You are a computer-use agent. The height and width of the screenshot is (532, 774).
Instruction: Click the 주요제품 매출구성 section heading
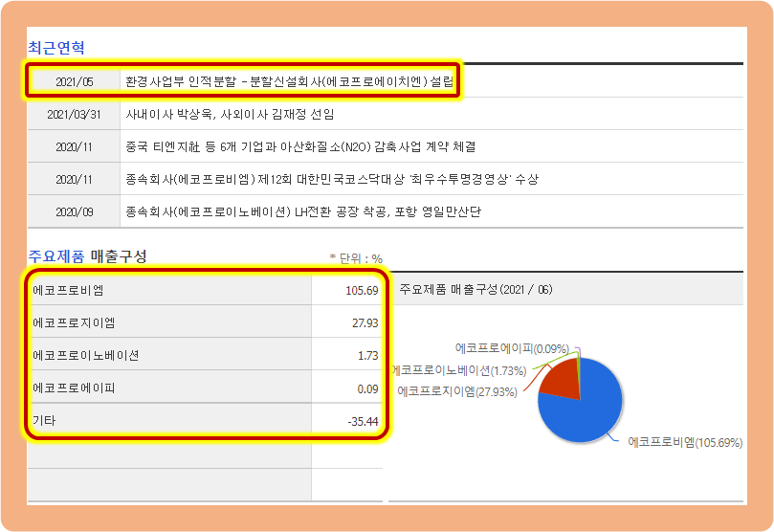(x=87, y=256)
